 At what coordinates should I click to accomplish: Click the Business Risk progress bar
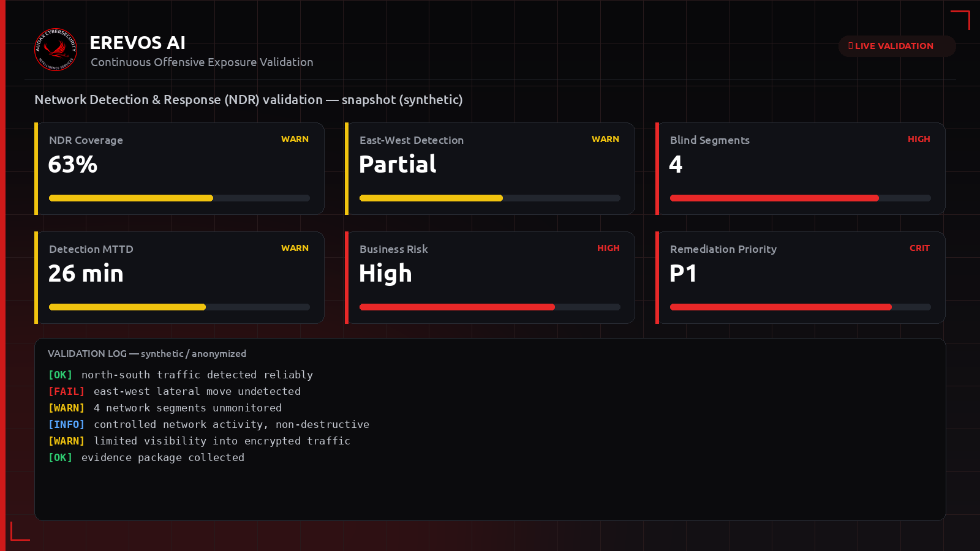[490, 307]
